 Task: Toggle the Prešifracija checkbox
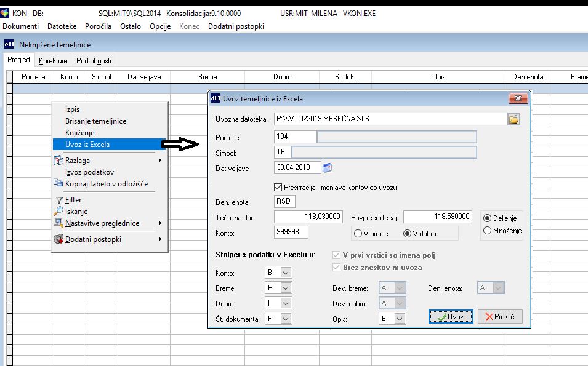(x=278, y=188)
